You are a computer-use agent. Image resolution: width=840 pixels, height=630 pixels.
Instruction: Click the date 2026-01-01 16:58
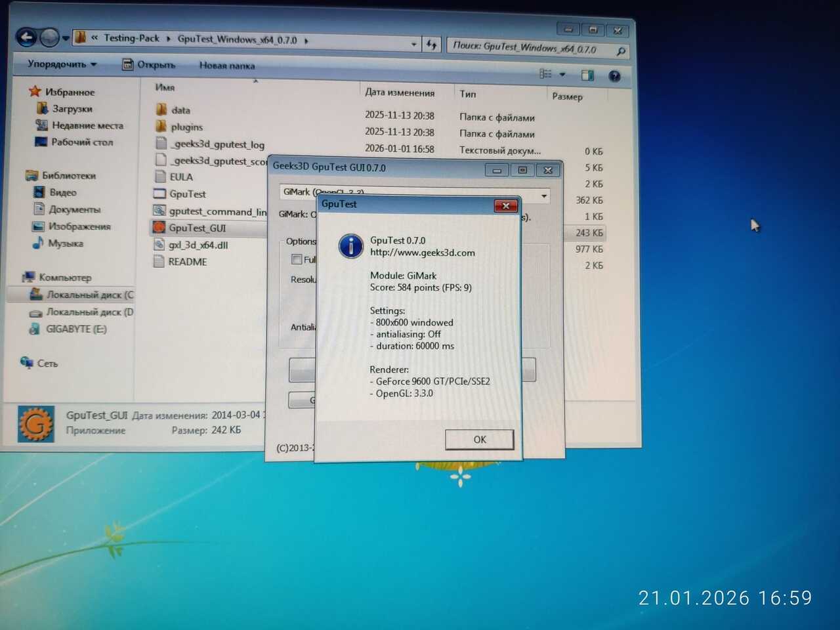(x=400, y=149)
